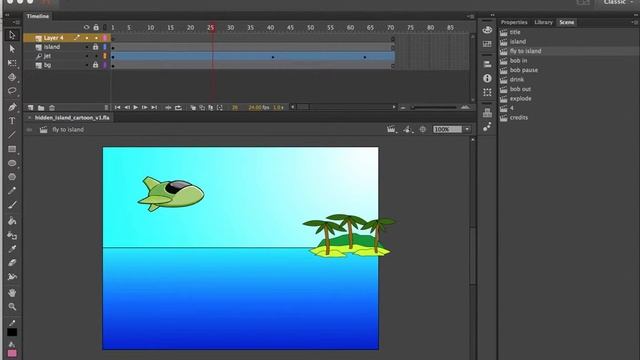Image resolution: width=640 pixels, height=360 pixels.
Task: Pick the Rectangle tool
Action: (12, 149)
